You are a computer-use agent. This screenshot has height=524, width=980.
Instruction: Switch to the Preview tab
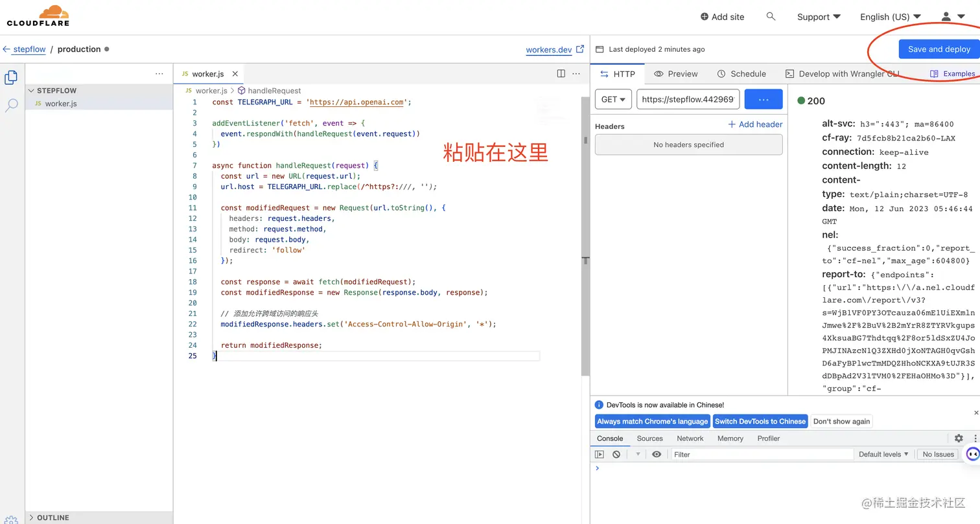pyautogui.click(x=676, y=74)
